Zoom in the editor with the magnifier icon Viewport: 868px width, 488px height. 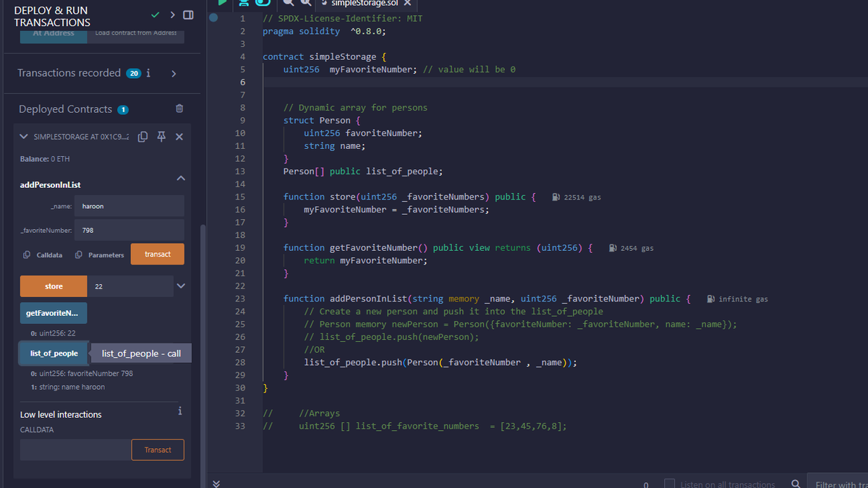[305, 3]
